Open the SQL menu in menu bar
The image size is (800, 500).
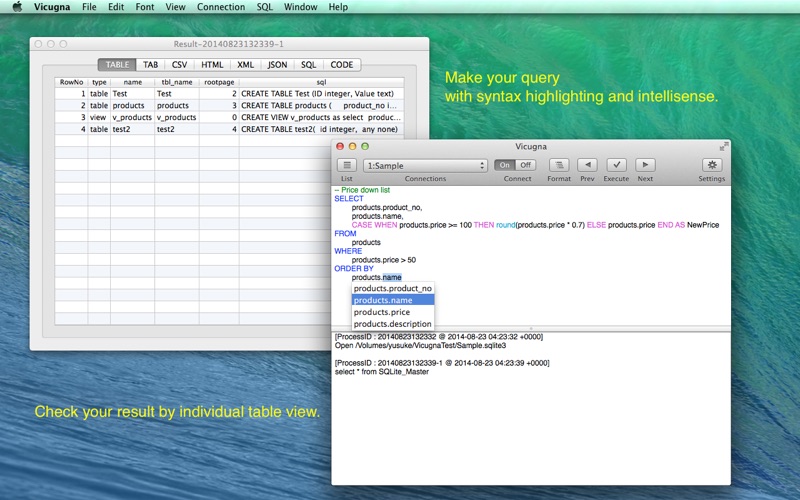[x=264, y=7]
